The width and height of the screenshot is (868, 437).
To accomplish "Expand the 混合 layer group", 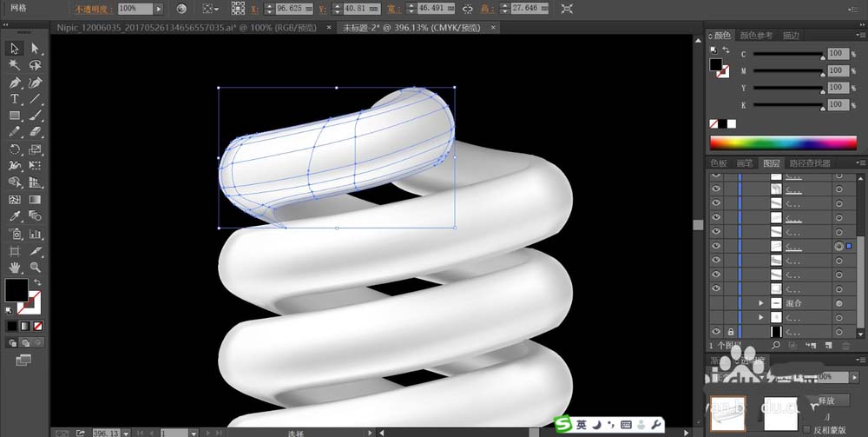I will [761, 303].
